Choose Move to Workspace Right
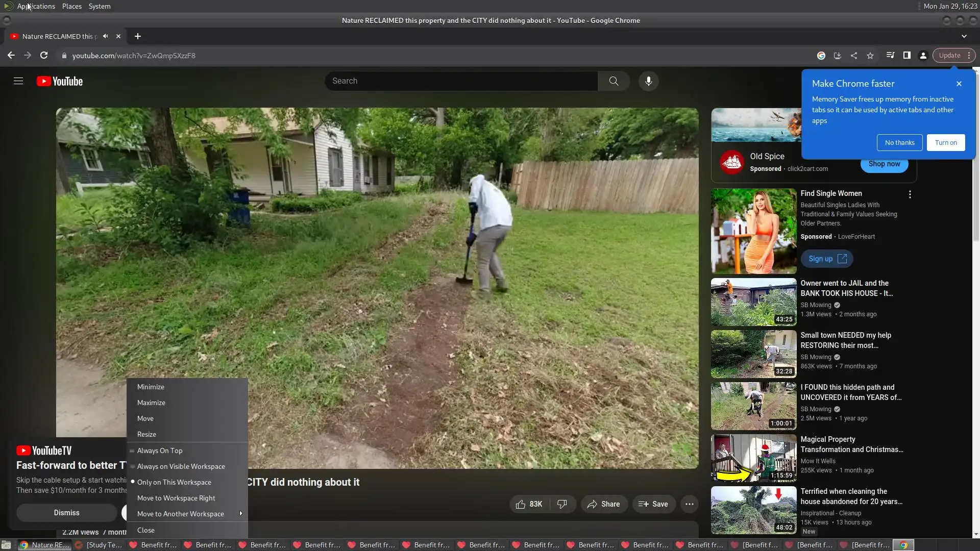980x551 pixels. [176, 498]
